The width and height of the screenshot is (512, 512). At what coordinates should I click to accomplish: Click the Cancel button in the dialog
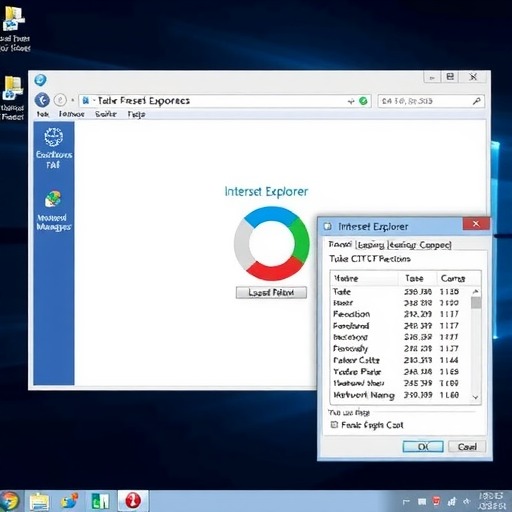[467, 446]
